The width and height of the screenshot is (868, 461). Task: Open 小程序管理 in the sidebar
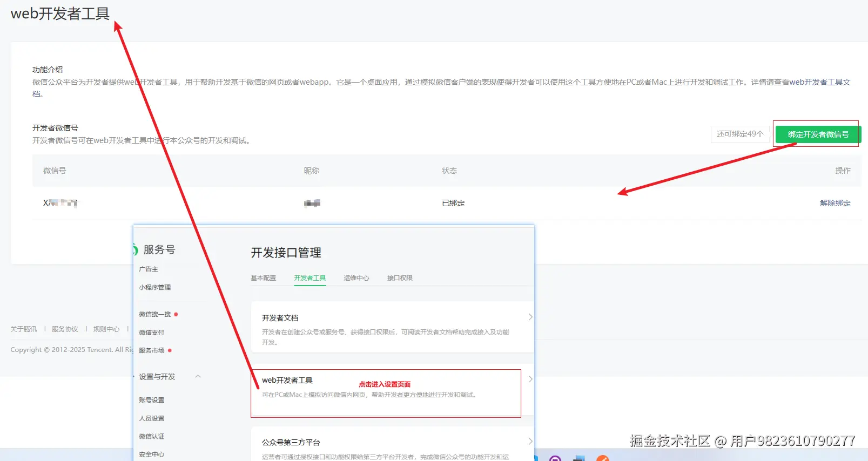pyautogui.click(x=155, y=287)
